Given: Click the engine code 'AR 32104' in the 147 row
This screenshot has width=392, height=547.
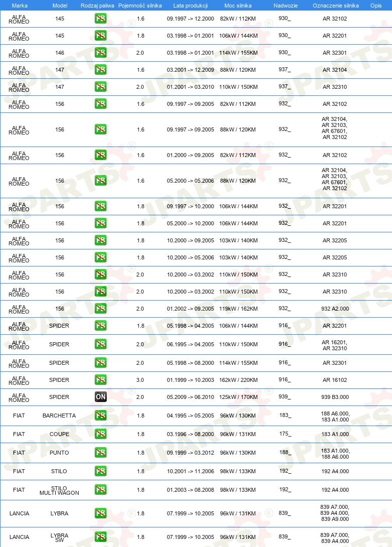Looking at the screenshot, I should 335,70.
